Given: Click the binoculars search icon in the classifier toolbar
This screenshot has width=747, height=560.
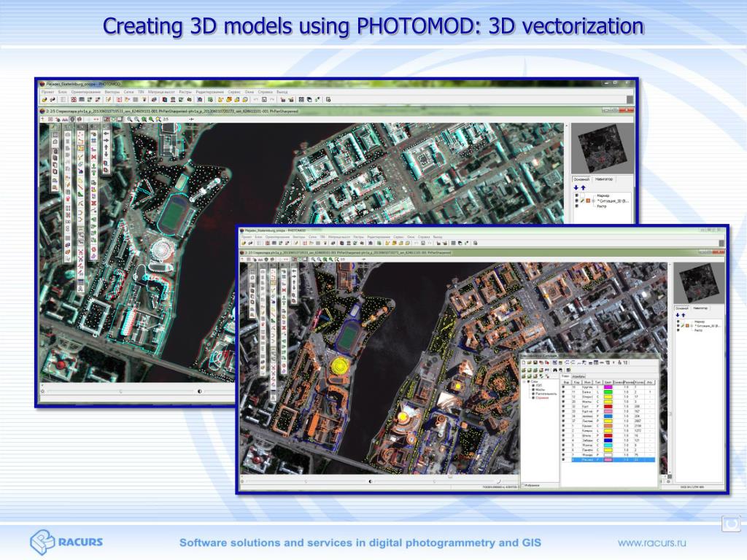Looking at the screenshot, I should click(x=555, y=370).
